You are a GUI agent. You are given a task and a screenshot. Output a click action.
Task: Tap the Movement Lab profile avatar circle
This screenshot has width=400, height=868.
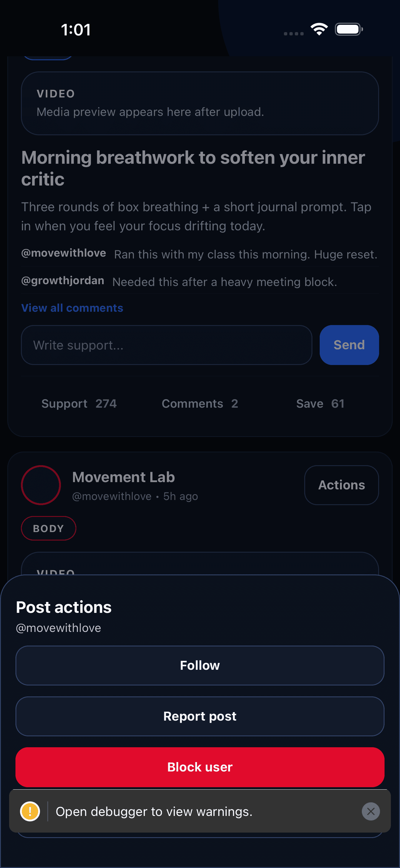click(x=41, y=485)
